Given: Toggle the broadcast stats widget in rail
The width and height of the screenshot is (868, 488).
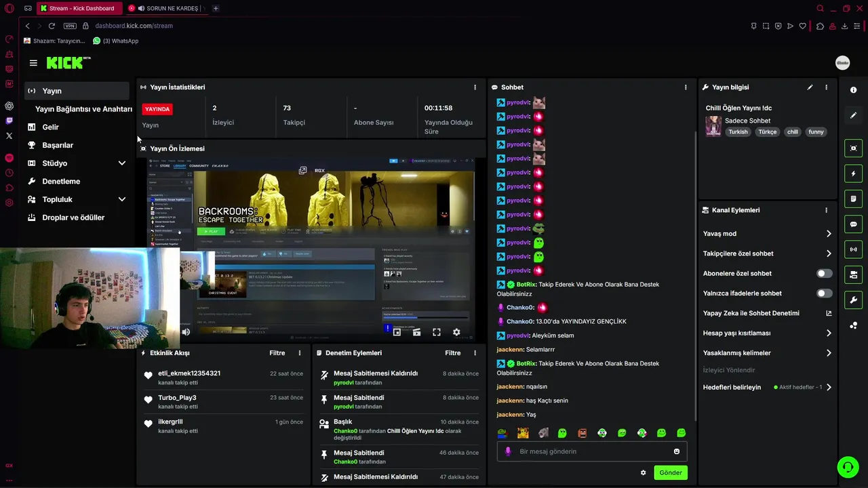Looking at the screenshot, I should (853, 249).
